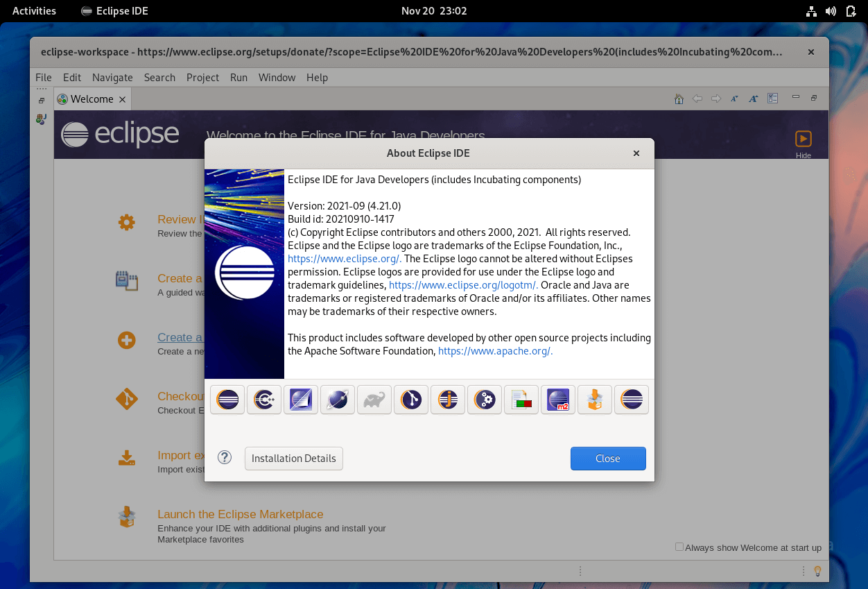Open the https://www.eclipse.org/ link

pos(345,259)
